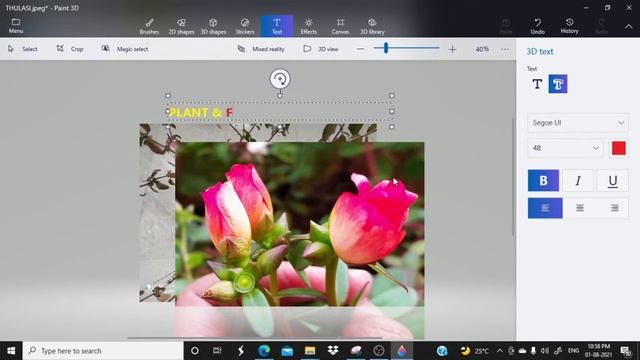Choose the 2D text option

point(537,84)
